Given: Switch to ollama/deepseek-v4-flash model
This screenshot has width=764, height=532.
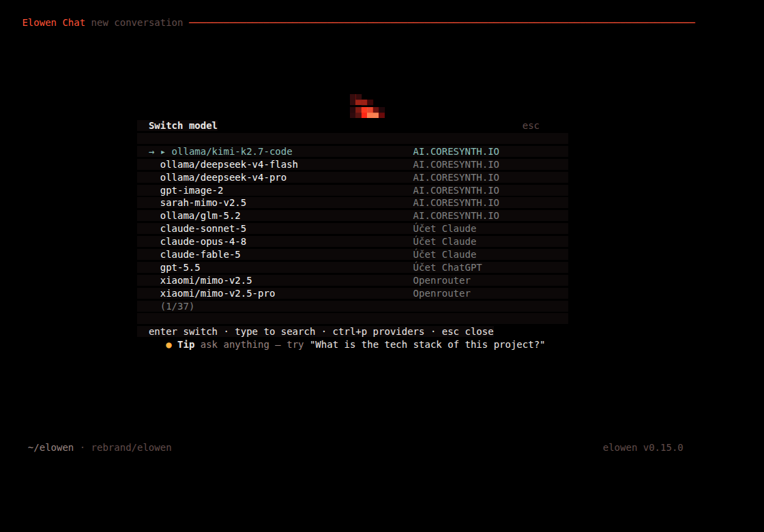Looking at the screenshot, I should (352, 164).
